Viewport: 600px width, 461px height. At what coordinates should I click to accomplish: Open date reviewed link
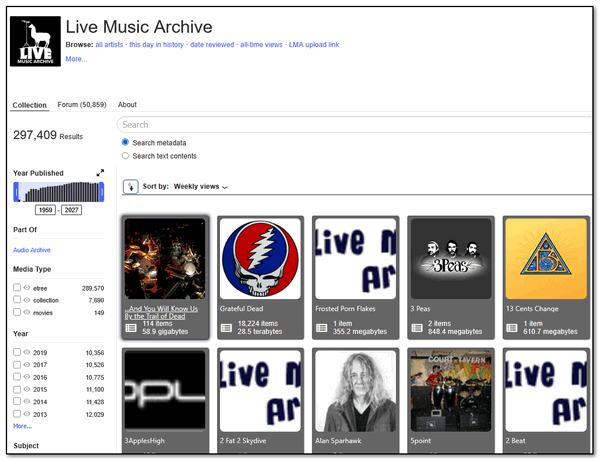pyautogui.click(x=212, y=45)
